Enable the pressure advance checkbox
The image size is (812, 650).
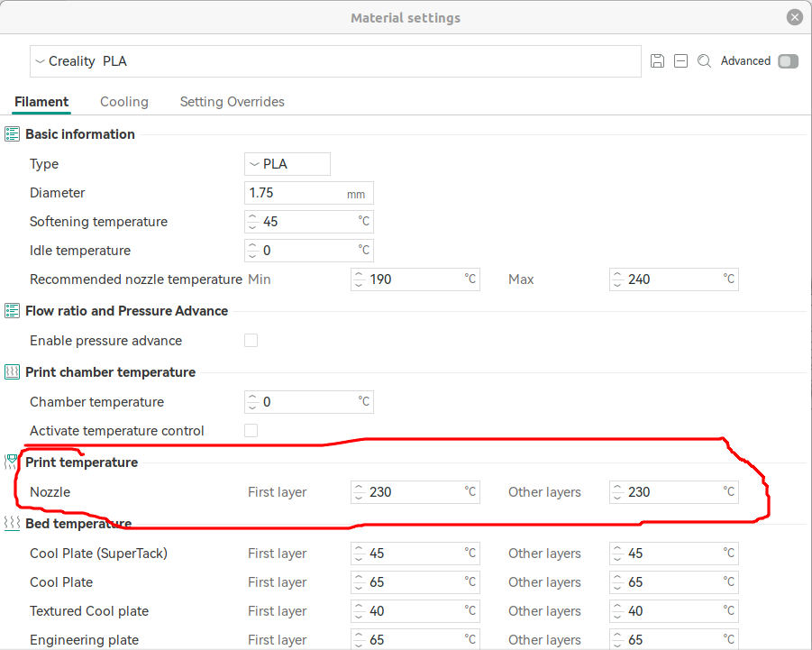coord(251,341)
